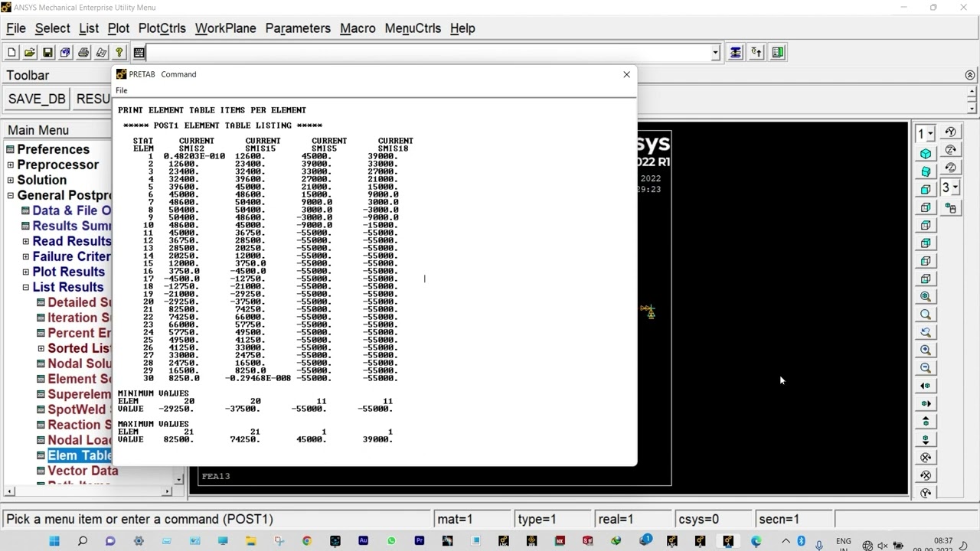
Task: Open Google Chrome from the taskbar
Action: pos(307,541)
